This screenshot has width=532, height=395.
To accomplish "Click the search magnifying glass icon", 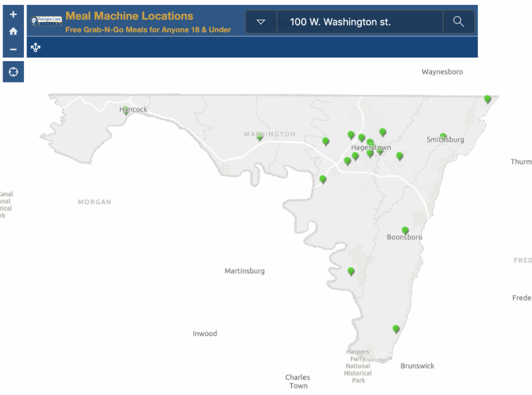I will click(458, 22).
